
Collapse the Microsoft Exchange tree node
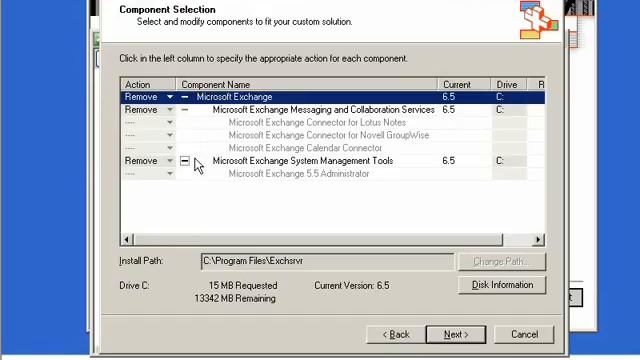click(185, 97)
